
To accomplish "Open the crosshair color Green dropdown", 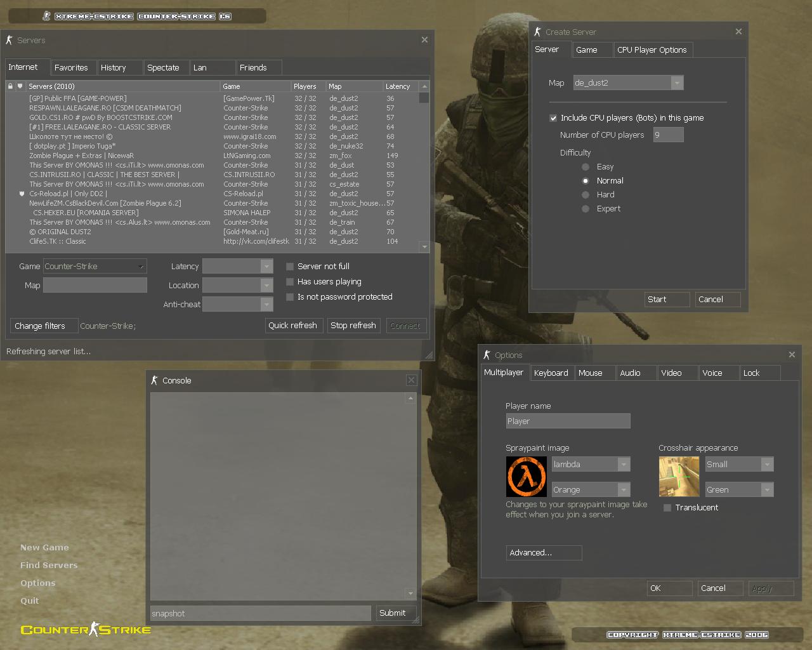I will click(767, 489).
